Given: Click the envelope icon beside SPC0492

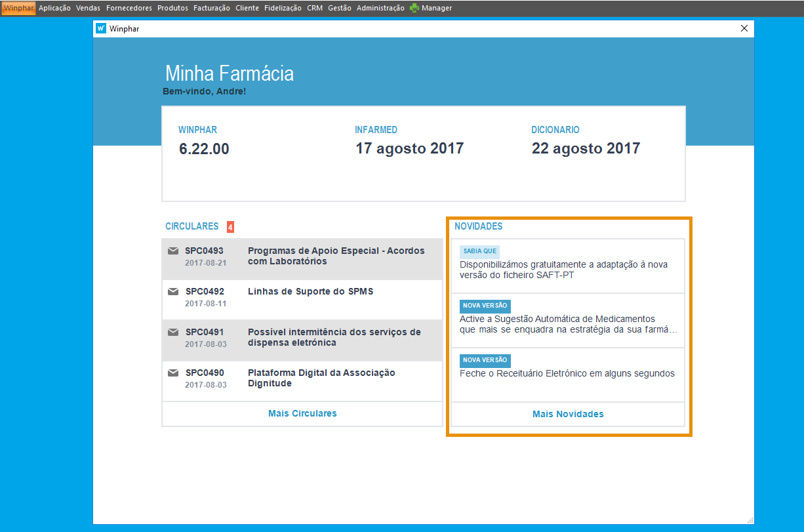Looking at the screenshot, I should pyautogui.click(x=173, y=291).
